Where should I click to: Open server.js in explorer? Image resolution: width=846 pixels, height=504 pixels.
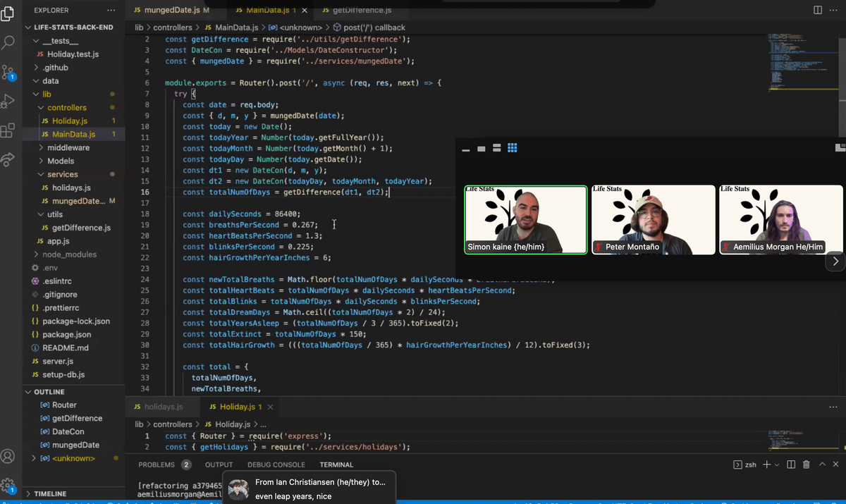tap(73, 362)
